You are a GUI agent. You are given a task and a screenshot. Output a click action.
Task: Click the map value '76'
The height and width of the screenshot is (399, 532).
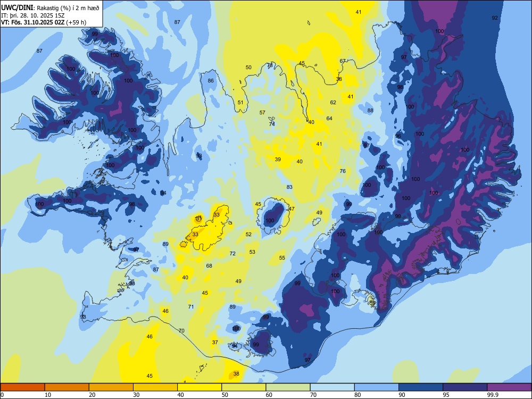(x=343, y=171)
